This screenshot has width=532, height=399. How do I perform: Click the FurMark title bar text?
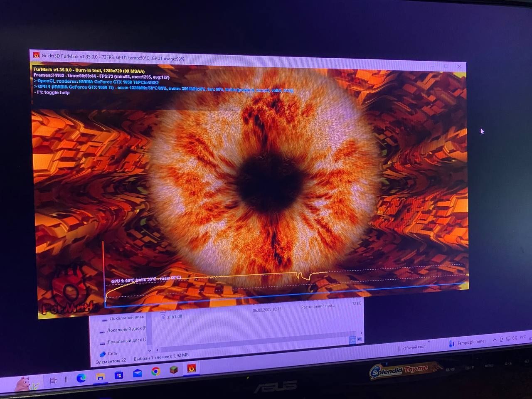point(113,57)
